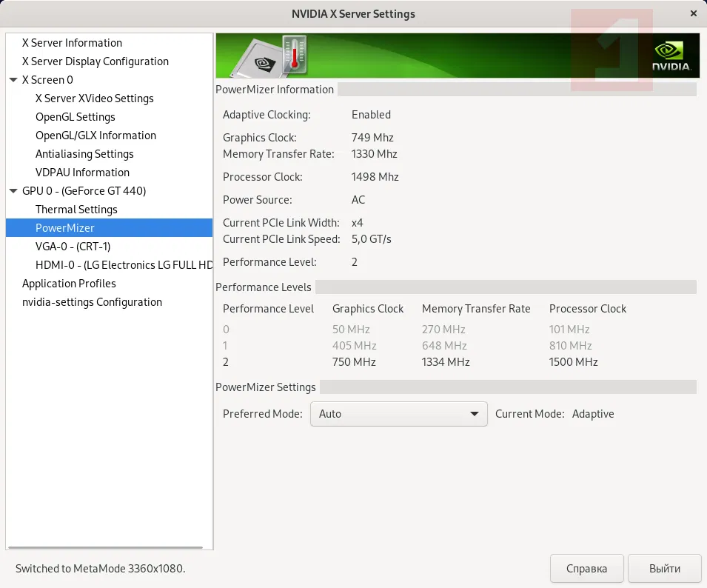Select VDPAU Information
Viewport: 707px width, 588px height.
pyautogui.click(x=82, y=173)
